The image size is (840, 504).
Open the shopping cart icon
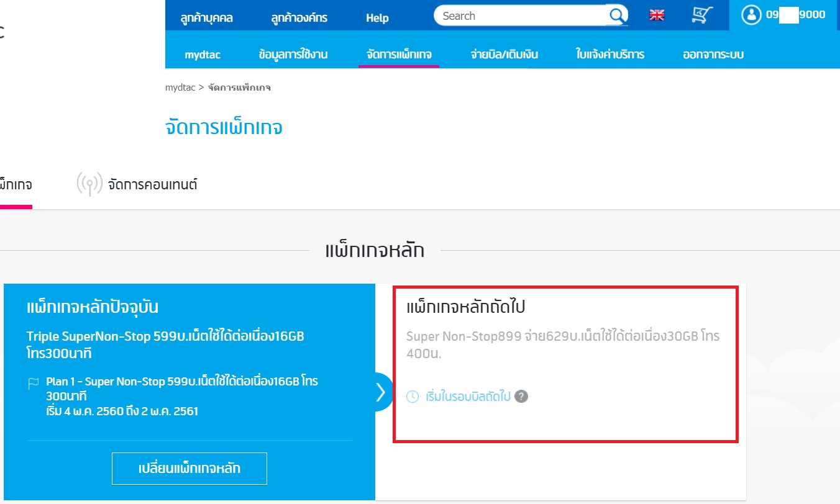point(701,15)
